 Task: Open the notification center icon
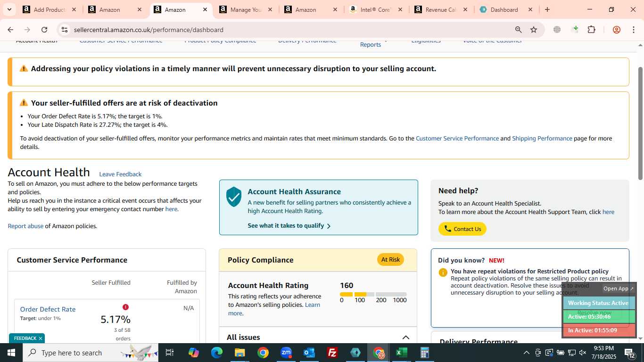pos(630,353)
